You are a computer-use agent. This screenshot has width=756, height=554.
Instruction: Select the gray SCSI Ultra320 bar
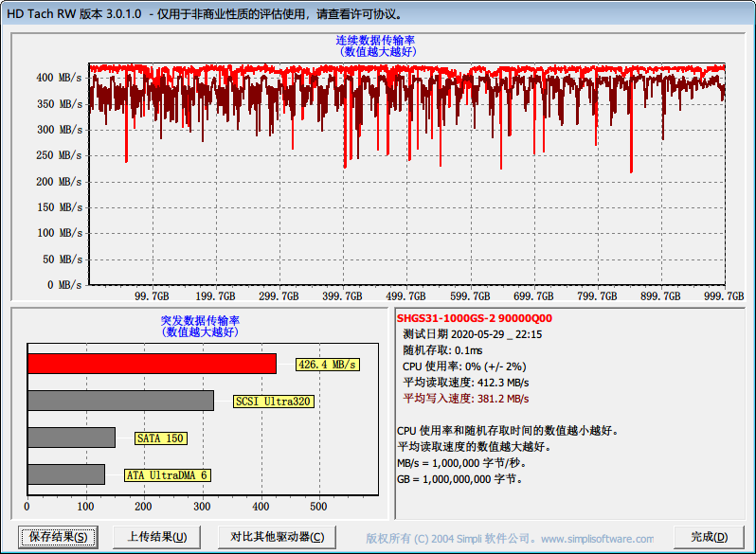coord(120,401)
